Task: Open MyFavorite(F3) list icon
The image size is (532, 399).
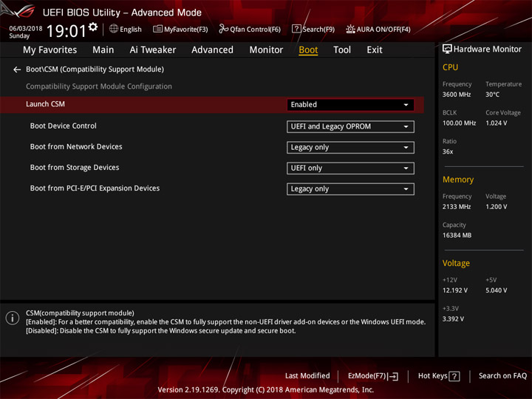Action: [157, 29]
